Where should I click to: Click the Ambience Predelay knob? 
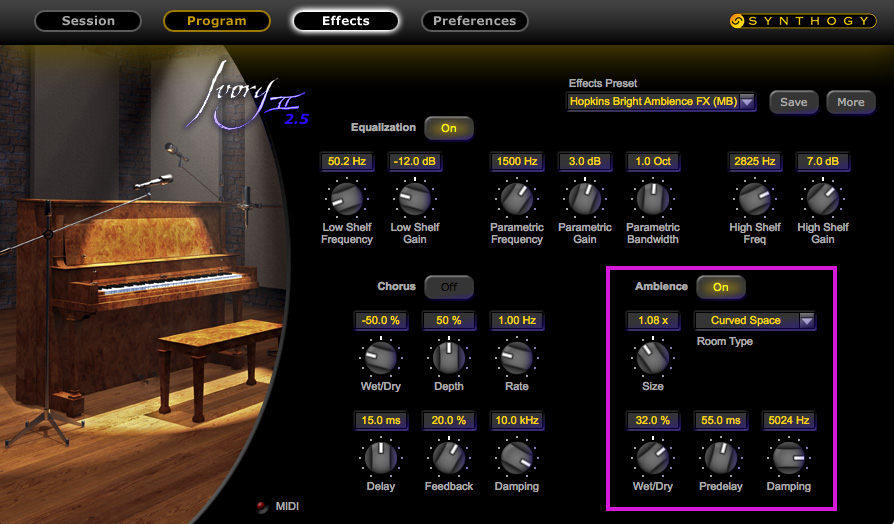click(721, 458)
